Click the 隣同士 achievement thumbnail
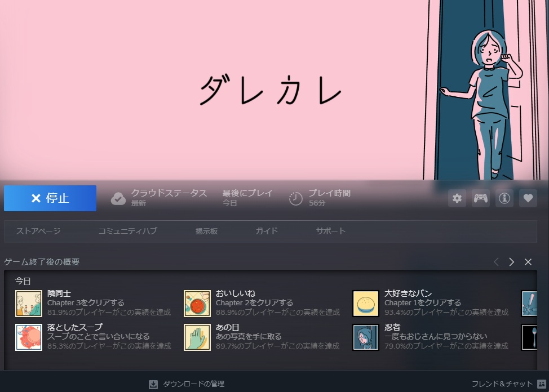This screenshot has height=392, width=549. click(x=29, y=304)
